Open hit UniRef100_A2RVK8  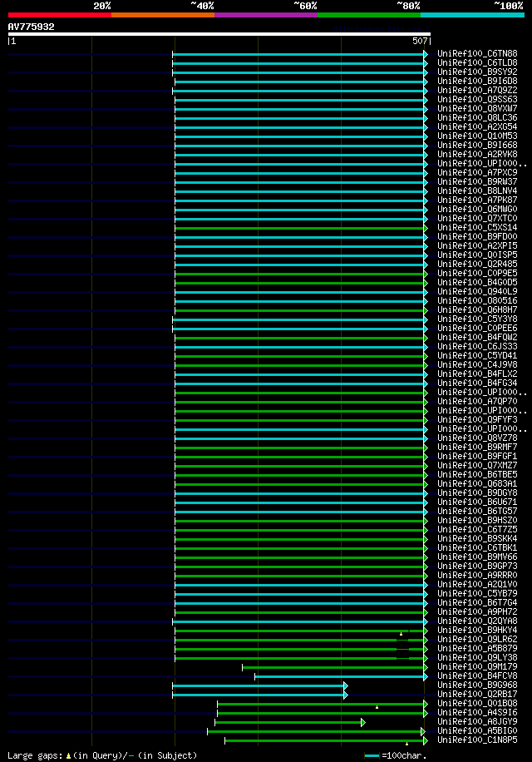pyautogui.click(x=477, y=154)
